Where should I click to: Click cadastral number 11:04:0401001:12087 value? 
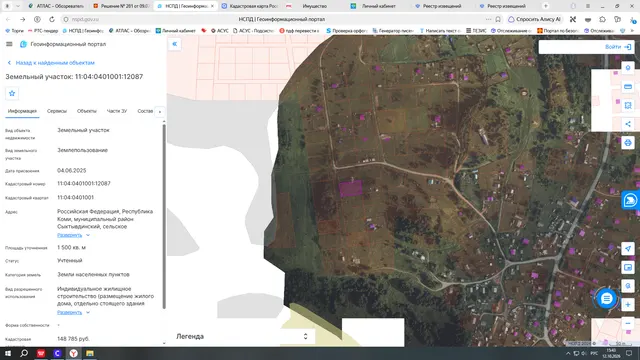84,184
